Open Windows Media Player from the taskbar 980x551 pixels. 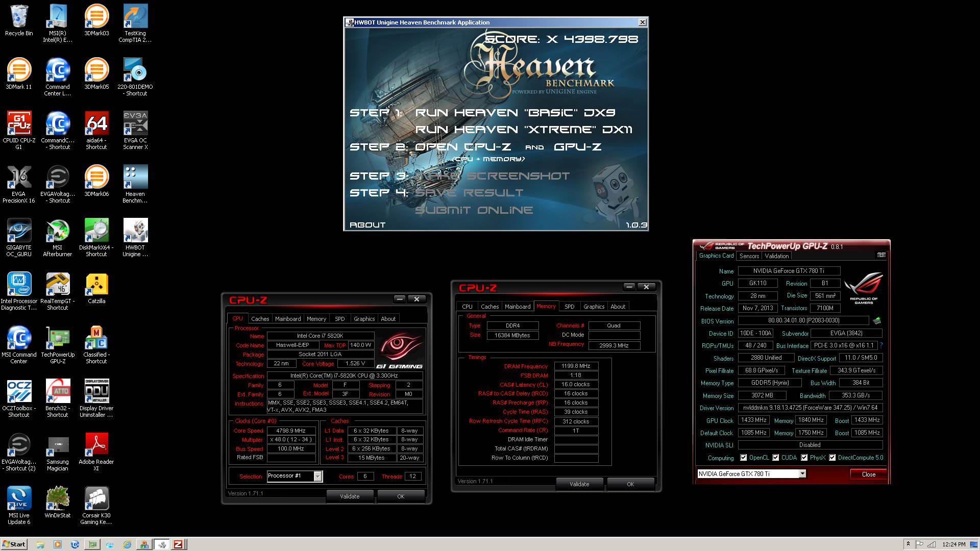point(57,544)
